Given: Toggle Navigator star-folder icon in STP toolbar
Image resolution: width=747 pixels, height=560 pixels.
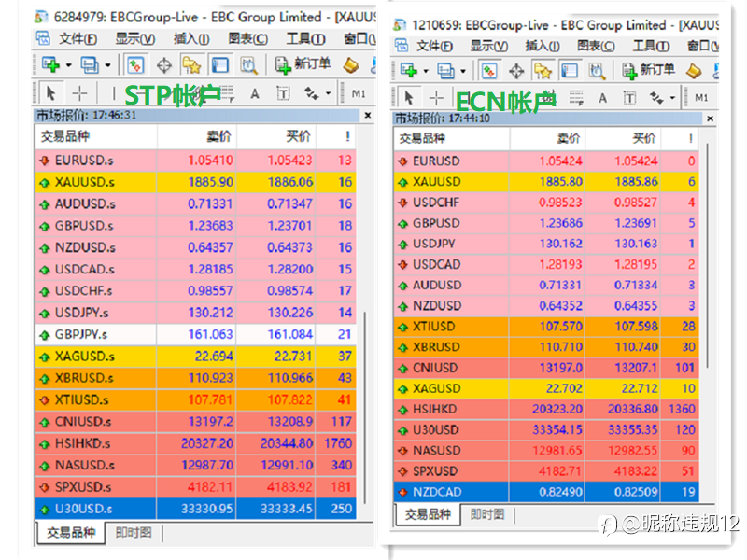Looking at the screenshot, I should pos(192,65).
